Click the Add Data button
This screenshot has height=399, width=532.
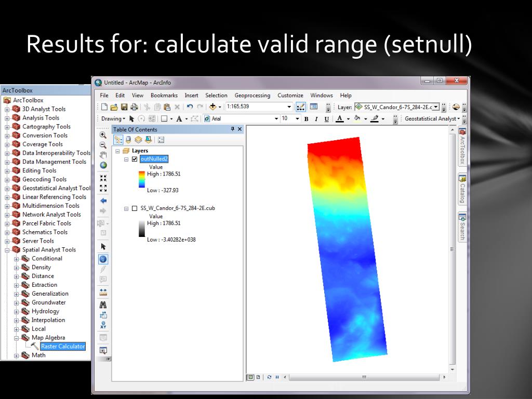click(214, 107)
